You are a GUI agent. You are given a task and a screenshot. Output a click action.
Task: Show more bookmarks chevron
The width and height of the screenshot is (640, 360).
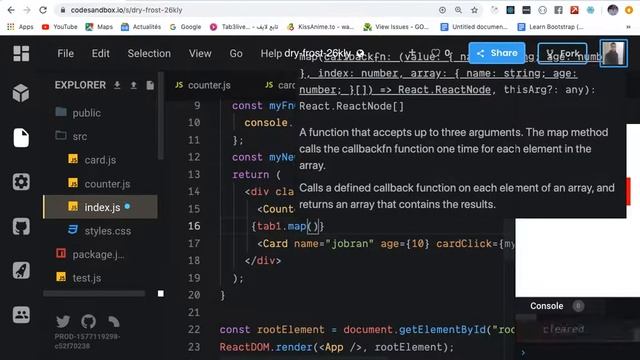point(628,27)
